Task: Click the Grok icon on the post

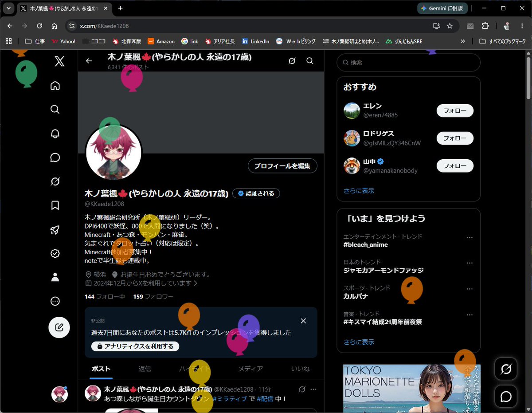Action: coord(302,389)
